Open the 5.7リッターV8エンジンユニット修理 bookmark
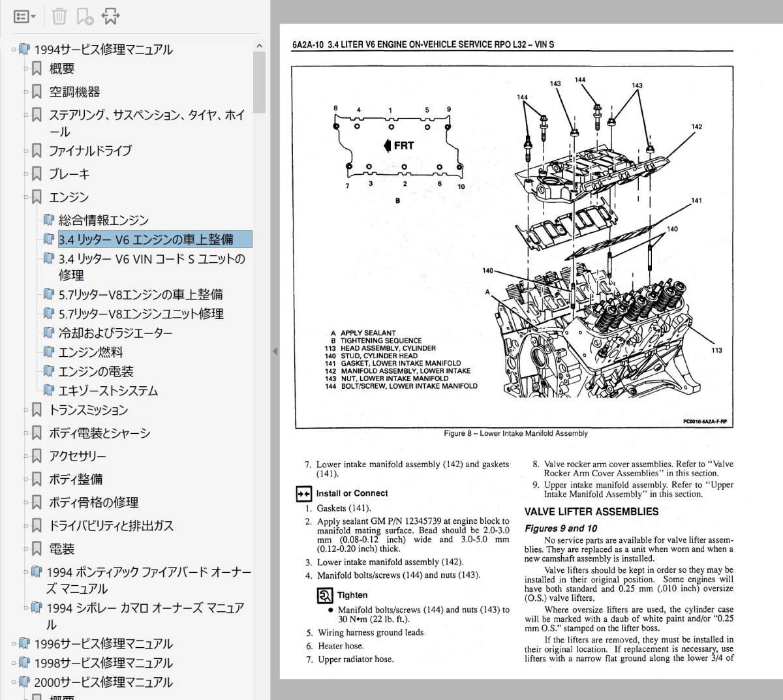Viewport: 783px width, 700px height. (142, 314)
